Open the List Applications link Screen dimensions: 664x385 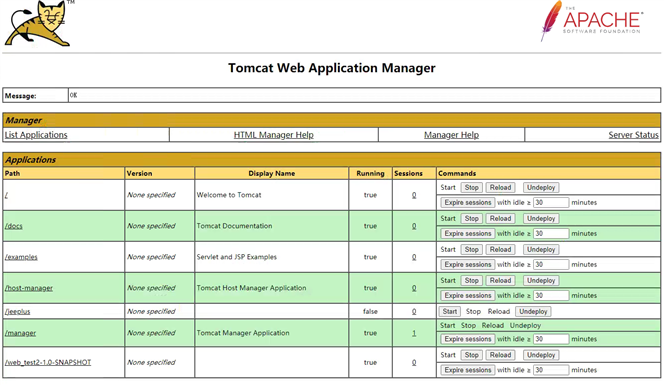[x=36, y=135]
